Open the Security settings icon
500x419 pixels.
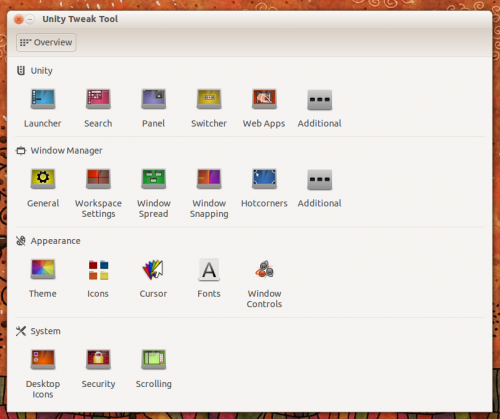[x=98, y=359]
